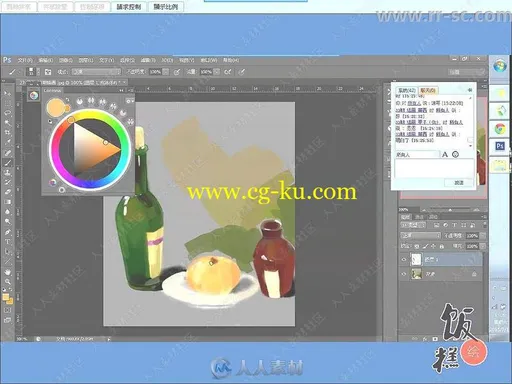This screenshot has height=384, width=512.
Task: Toggle lock transparent pixels in Layers panel
Action: pyautogui.click(x=417, y=246)
